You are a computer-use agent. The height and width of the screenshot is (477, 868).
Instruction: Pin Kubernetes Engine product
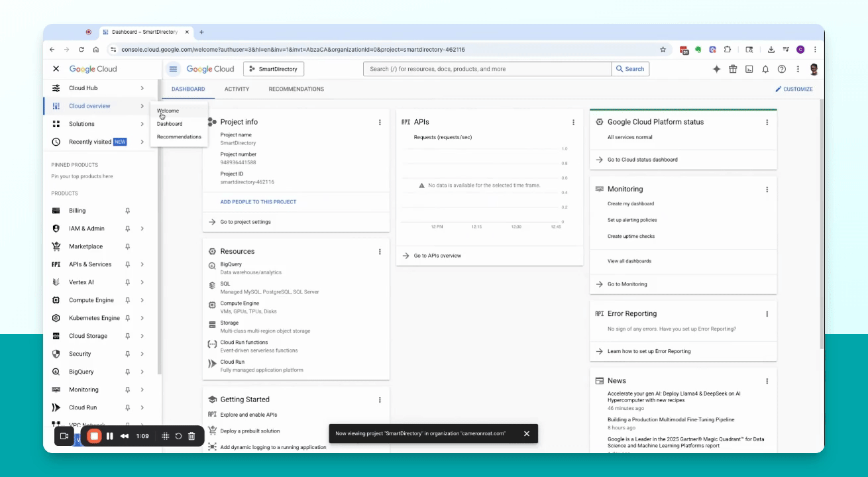click(x=128, y=318)
